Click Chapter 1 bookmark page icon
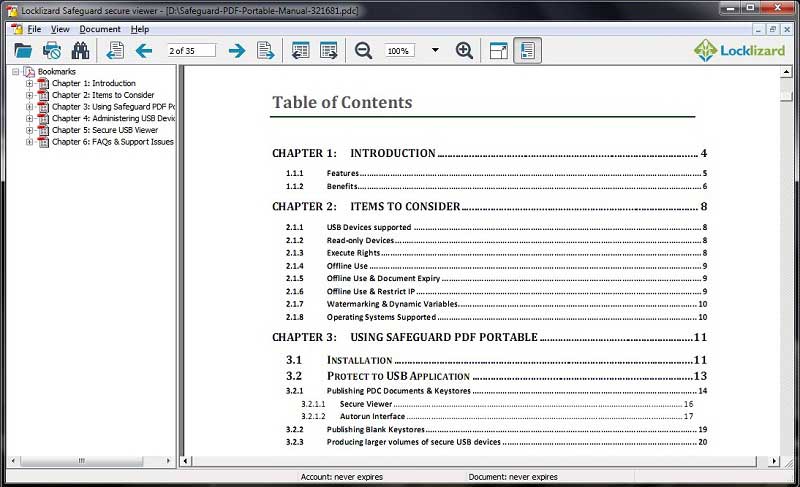 (43, 83)
